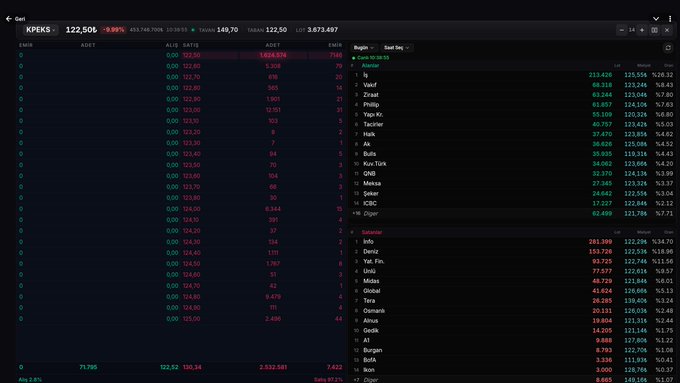Viewport: 680px width, 383px height.
Task: Select buyer row Phillip
Action: pos(513,105)
